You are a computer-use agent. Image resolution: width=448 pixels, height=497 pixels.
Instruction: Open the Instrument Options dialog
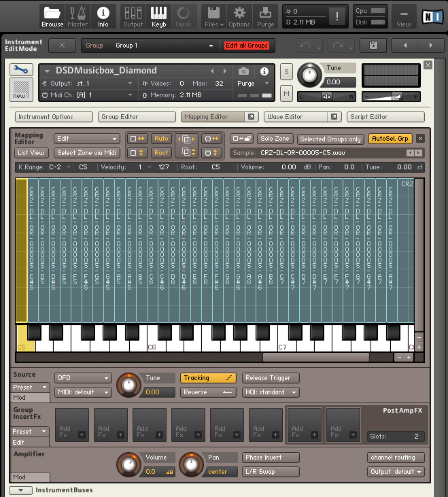(x=54, y=117)
